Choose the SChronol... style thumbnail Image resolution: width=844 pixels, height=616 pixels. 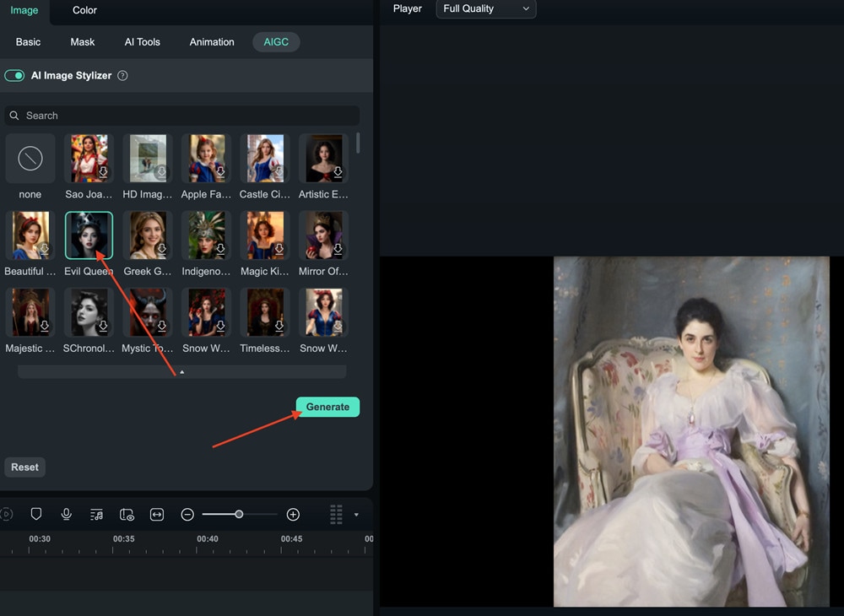89,312
